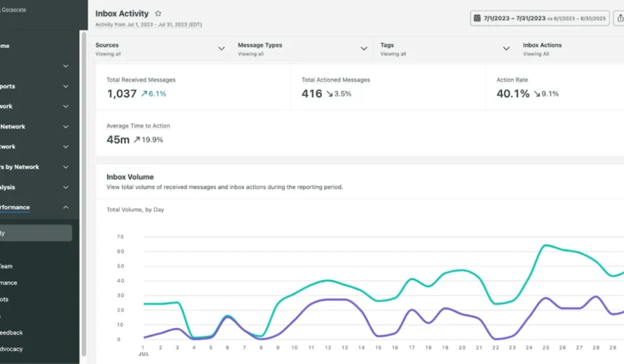Click the Total Received Messages value 1,037
The width and height of the screenshot is (624, 364).
tap(122, 94)
